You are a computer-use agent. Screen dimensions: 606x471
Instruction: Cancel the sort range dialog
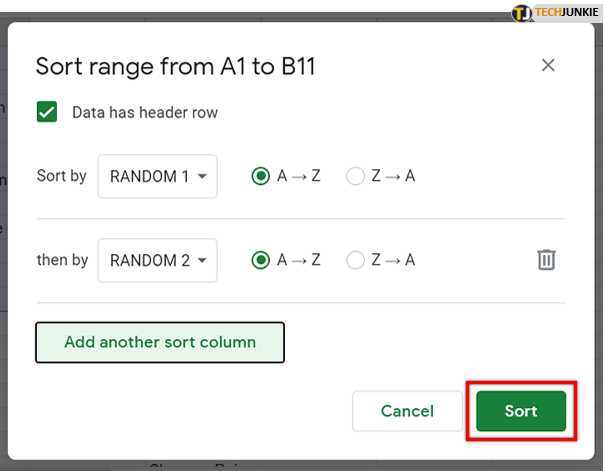click(x=407, y=411)
